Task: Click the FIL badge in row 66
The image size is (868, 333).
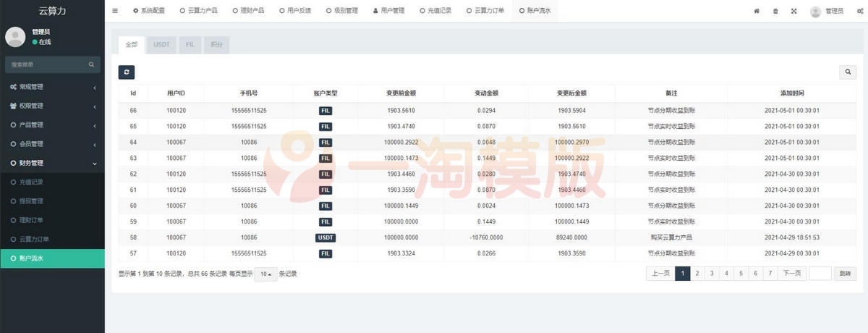Action: click(325, 111)
